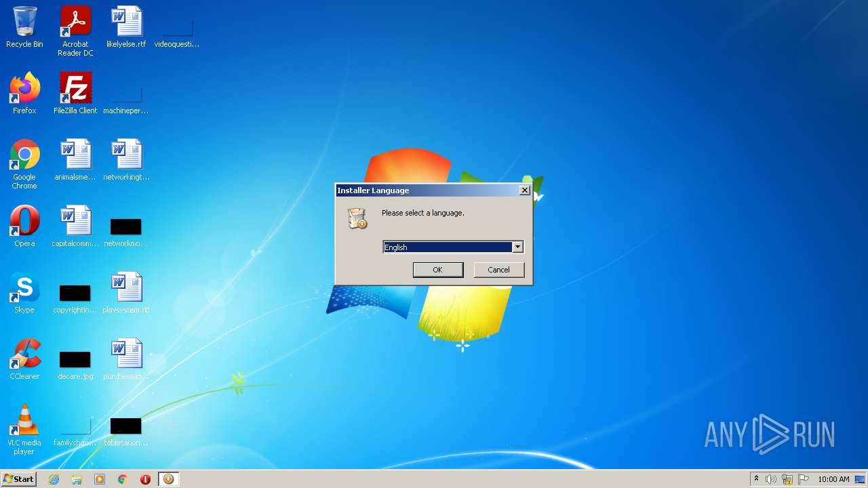Select the playsystem.rtf document
Viewport: 868px width, 488px height.
pyautogui.click(x=126, y=293)
